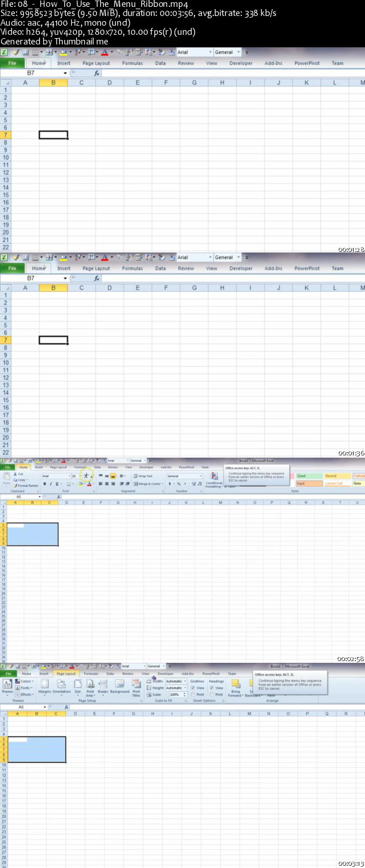Click column header H in the 00:01:56 frame
Viewport: 365px width, 868px height.
(222, 288)
